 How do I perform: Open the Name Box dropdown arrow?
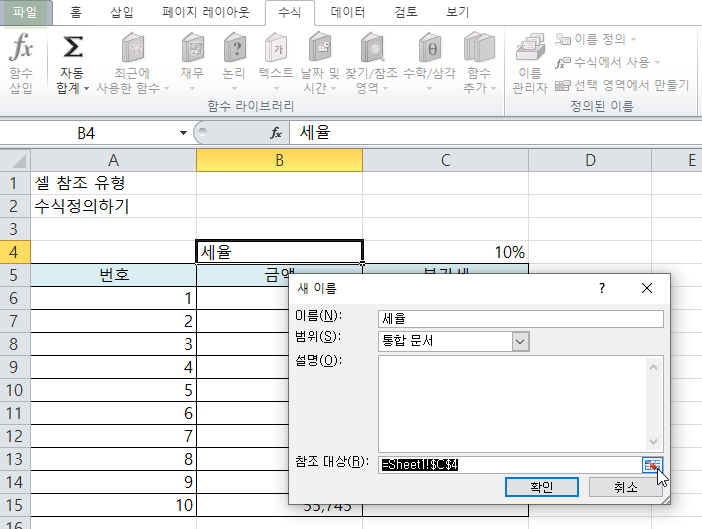pos(183,133)
